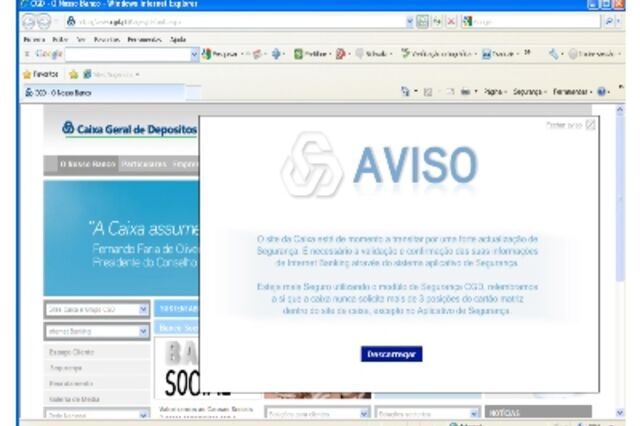This screenshot has height=426, width=640.
Task: Click the Caixa Geral de Depositos logo
Action: [129, 129]
